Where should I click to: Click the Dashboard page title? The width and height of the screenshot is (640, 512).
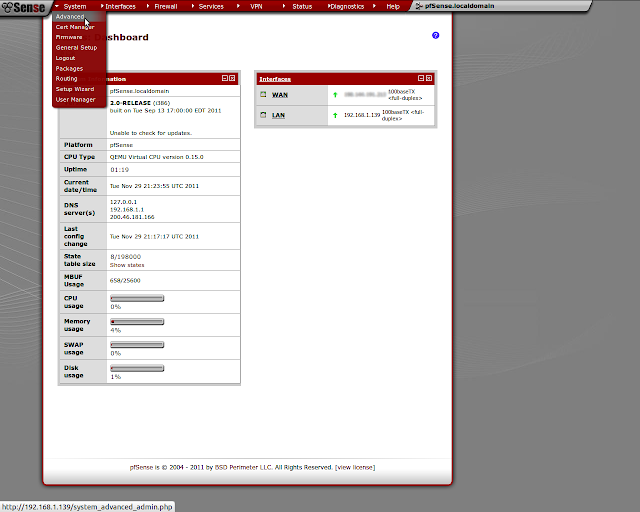tap(122, 37)
